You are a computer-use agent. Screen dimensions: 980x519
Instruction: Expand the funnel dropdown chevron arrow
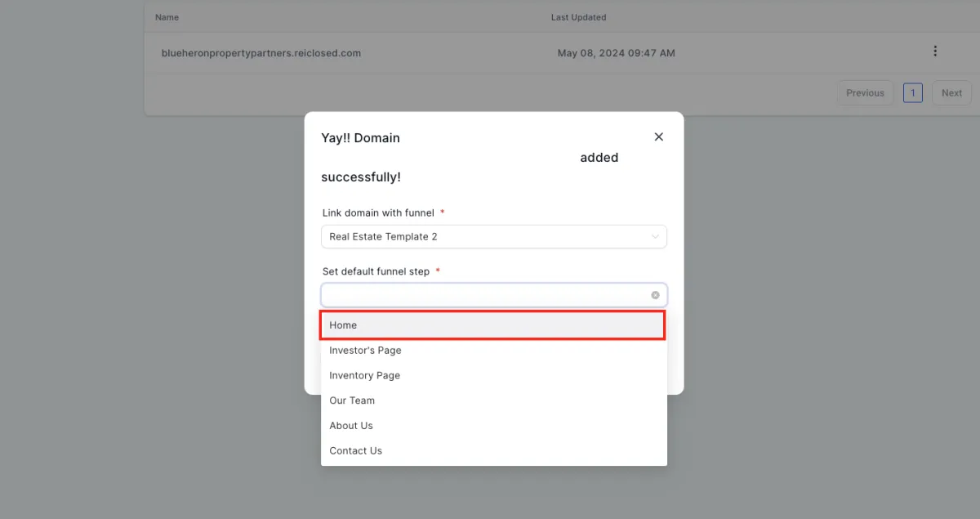point(655,237)
